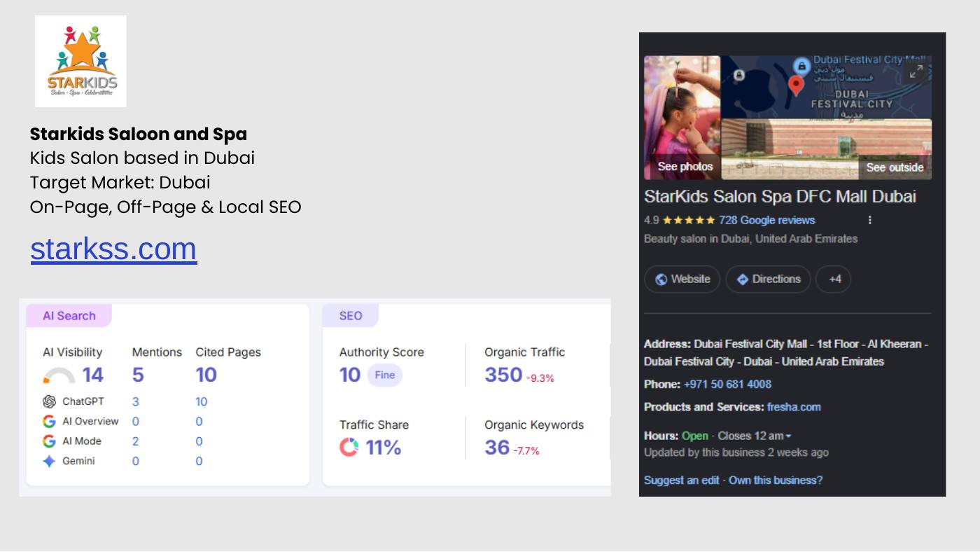Click the Google icon beside AI Mode
Image resolution: width=980 pixels, height=552 pixels.
point(49,441)
